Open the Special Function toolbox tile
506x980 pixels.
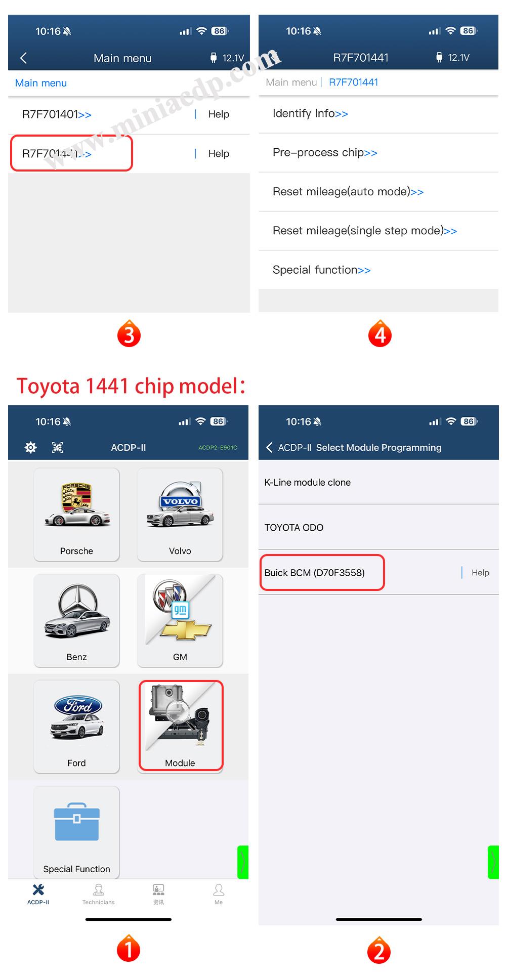coord(76,832)
